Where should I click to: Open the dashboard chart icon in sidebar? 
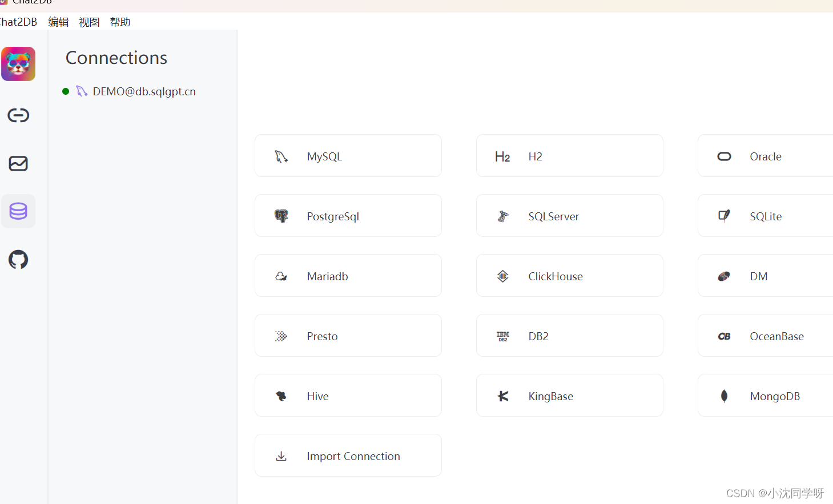18,164
